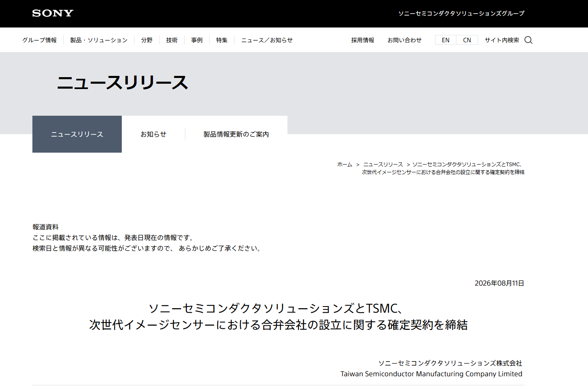Screen dimensions: 588x389
Task: Click the 報道資料 label
Action: point(46,227)
